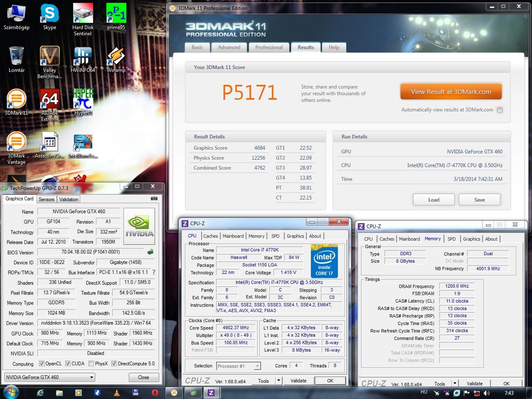Click the Bus Interface question mark icon
Image resolution: width=532 pixels, height=399 pixels.
(x=154, y=272)
